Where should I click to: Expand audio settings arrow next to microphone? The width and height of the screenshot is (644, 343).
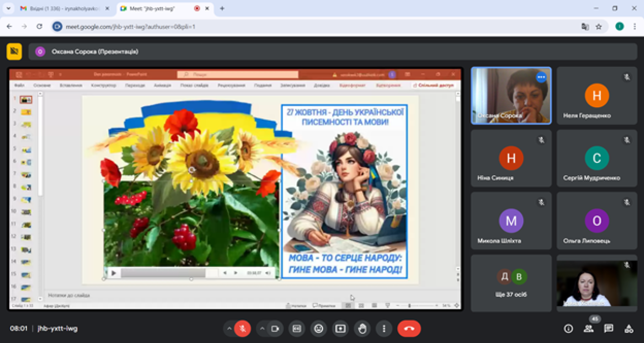(x=229, y=329)
